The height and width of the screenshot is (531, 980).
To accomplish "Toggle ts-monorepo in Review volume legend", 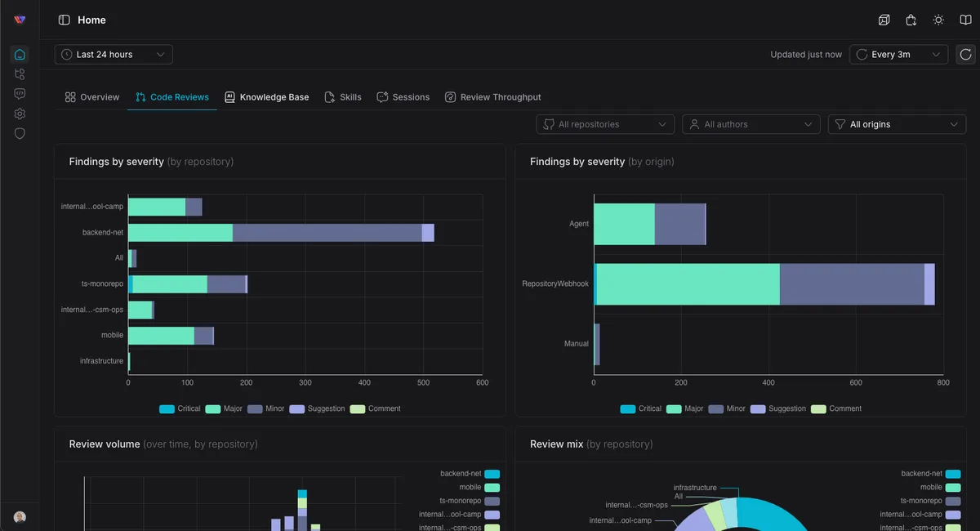I will [470, 501].
